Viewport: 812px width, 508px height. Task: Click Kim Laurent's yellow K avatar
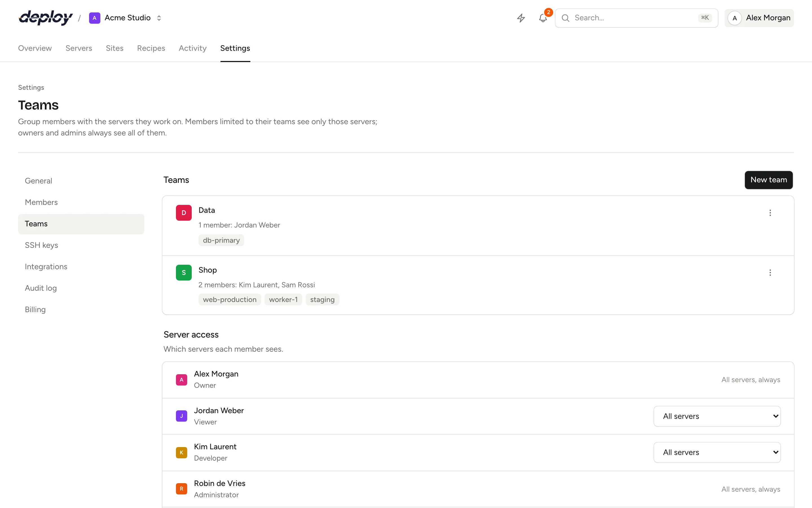click(x=182, y=453)
